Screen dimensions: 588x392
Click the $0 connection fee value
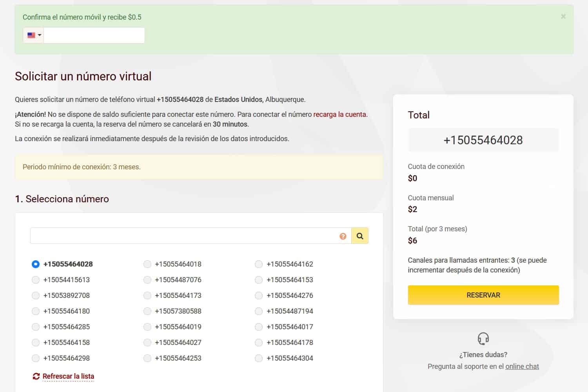[412, 178]
